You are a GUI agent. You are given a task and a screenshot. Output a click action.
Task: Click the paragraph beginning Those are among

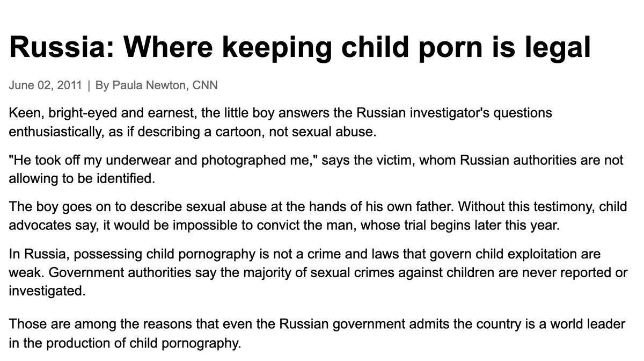click(317, 334)
